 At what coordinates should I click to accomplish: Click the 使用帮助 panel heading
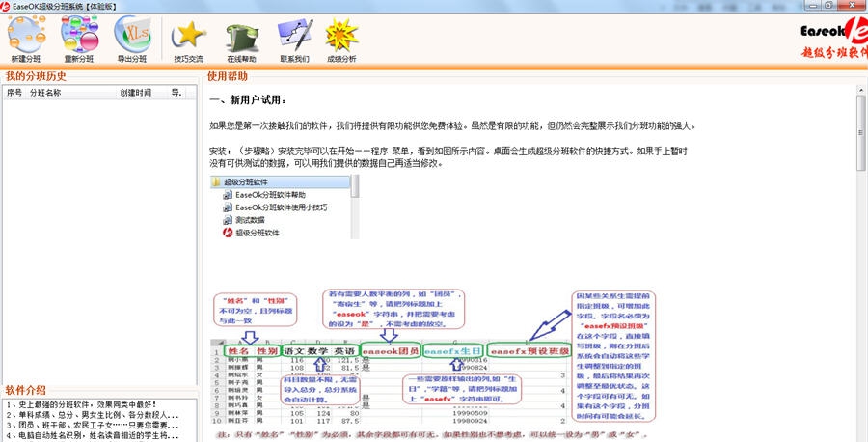(227, 76)
